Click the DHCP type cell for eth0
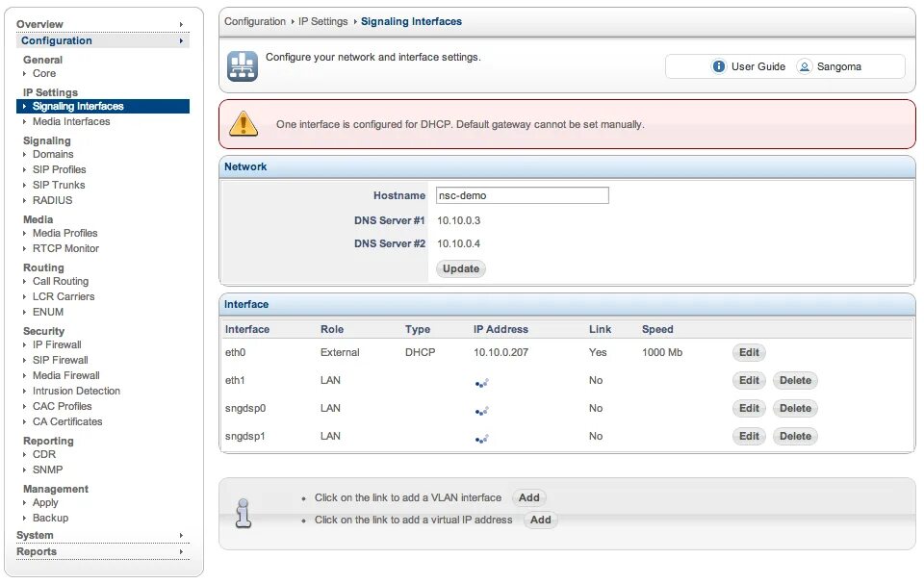Screen dimensions: 924x584 (x=421, y=352)
